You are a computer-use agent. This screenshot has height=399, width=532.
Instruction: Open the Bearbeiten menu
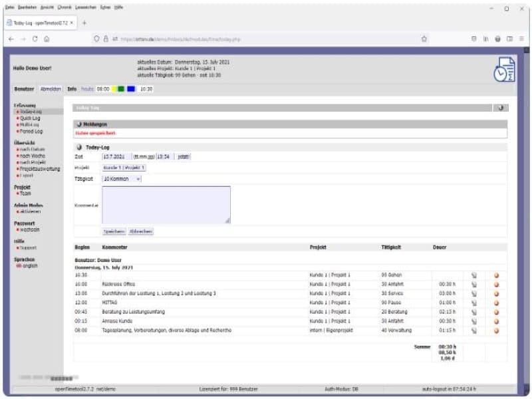click(27, 7)
